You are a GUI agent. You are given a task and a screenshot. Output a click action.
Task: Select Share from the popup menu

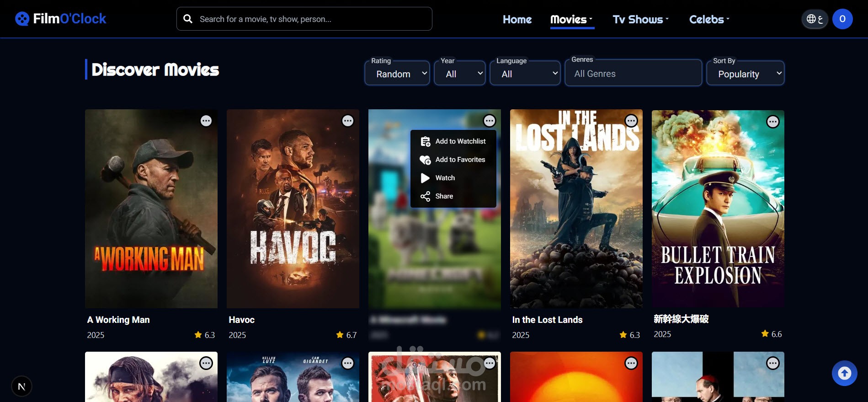click(453, 196)
